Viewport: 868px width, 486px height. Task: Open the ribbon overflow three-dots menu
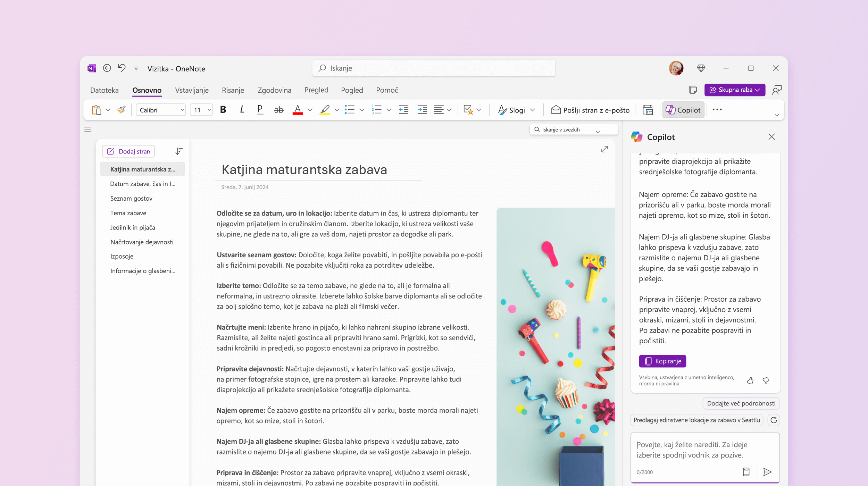click(x=717, y=110)
